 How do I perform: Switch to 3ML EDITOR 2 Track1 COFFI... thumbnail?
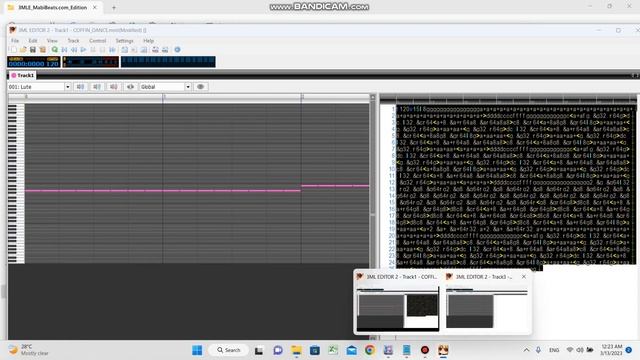pos(398,301)
